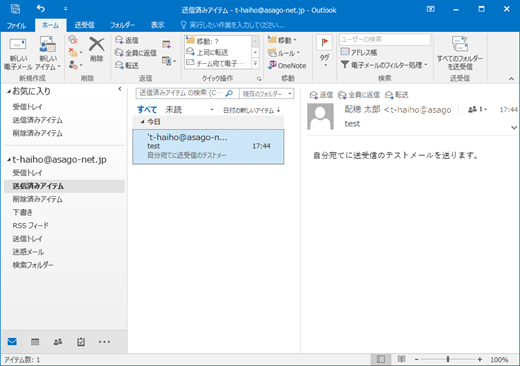Open the Address Book (アドレス帳)
The width and height of the screenshot is (520, 366).
pyautogui.click(x=359, y=52)
